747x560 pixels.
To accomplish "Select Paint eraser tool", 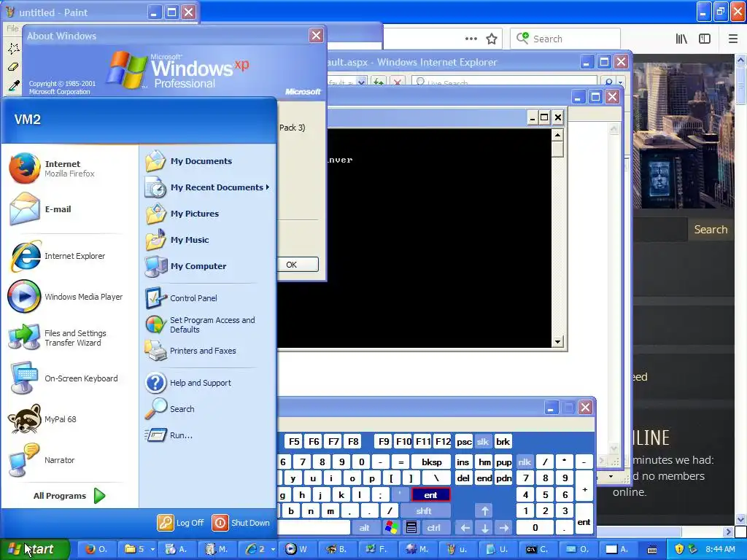I will (13, 66).
